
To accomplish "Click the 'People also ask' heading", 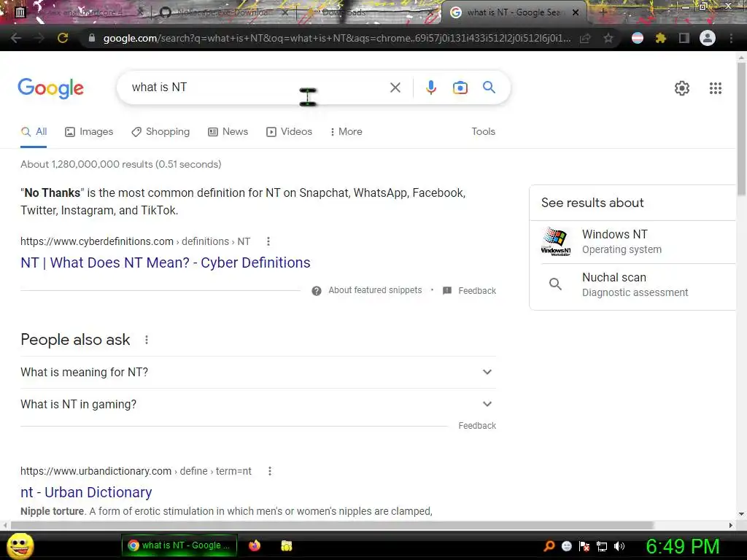I will (75, 340).
